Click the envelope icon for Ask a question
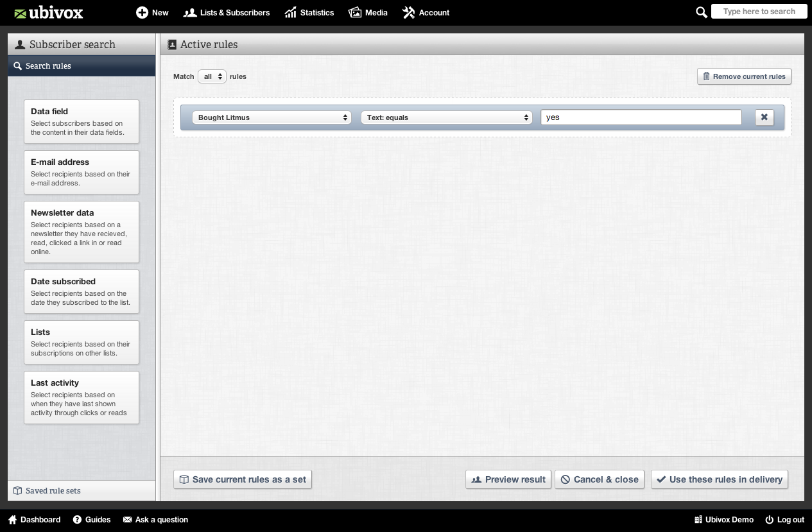Image resolution: width=812 pixels, height=532 pixels. point(127,520)
